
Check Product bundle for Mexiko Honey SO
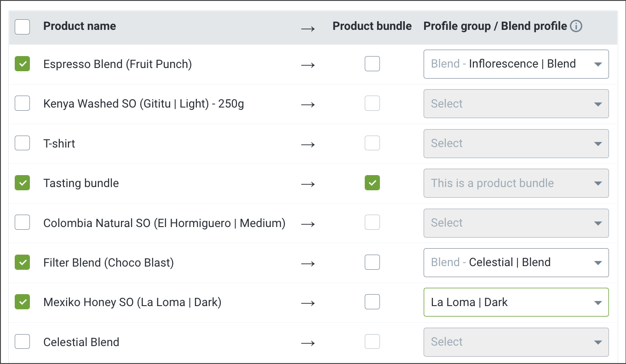(373, 302)
